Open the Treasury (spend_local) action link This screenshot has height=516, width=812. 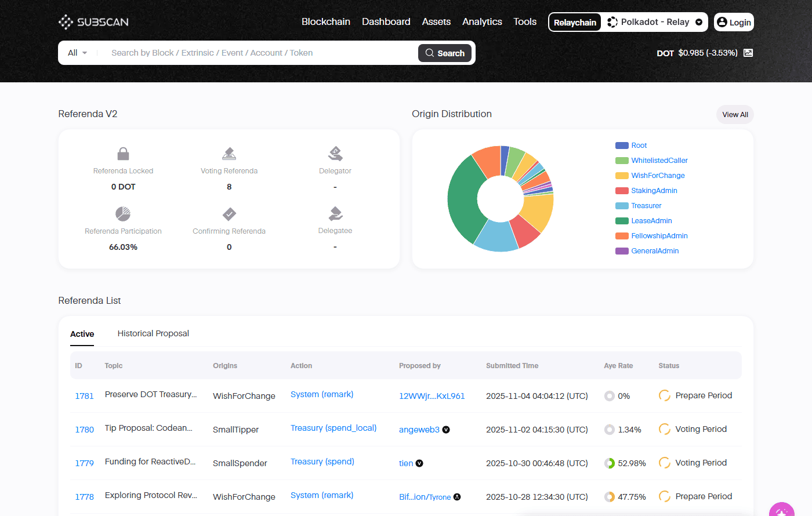(x=333, y=428)
